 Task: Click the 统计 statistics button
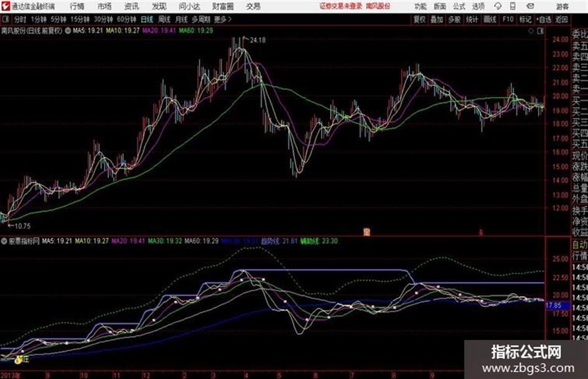pyautogui.click(x=472, y=19)
